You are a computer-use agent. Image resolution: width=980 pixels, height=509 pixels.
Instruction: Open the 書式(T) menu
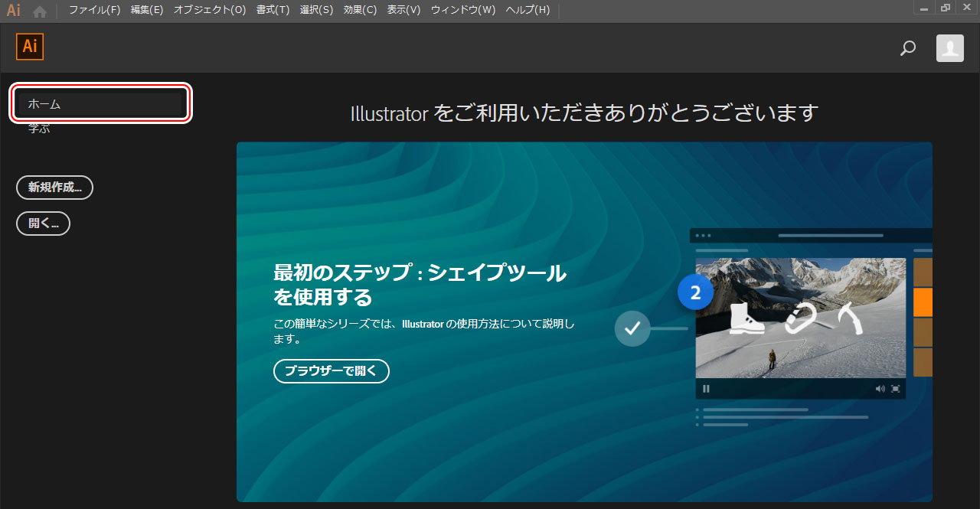point(273,10)
